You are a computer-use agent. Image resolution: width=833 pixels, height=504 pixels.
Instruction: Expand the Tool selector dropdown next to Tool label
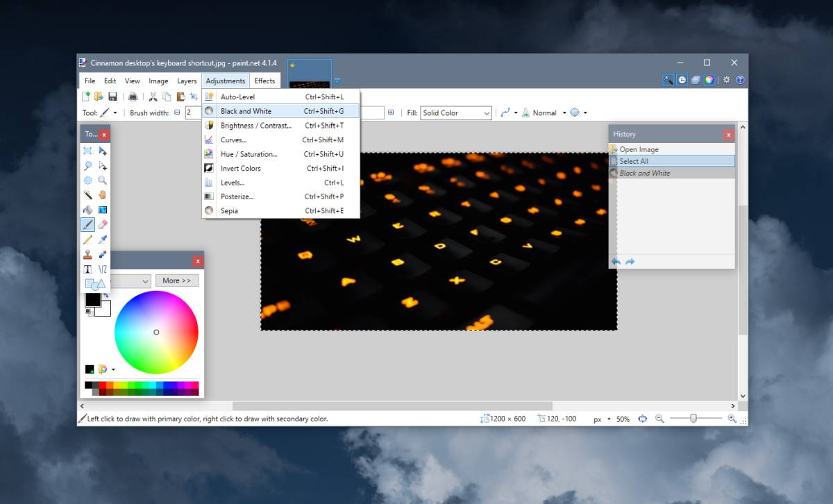(115, 111)
